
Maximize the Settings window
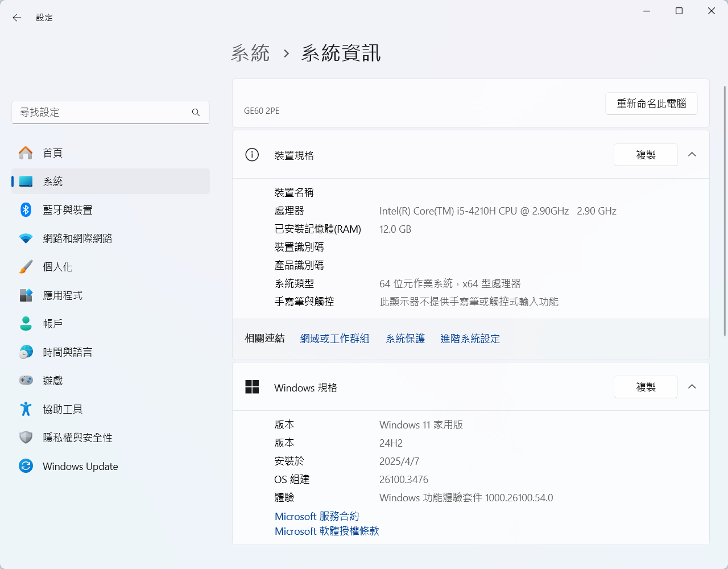point(679,11)
